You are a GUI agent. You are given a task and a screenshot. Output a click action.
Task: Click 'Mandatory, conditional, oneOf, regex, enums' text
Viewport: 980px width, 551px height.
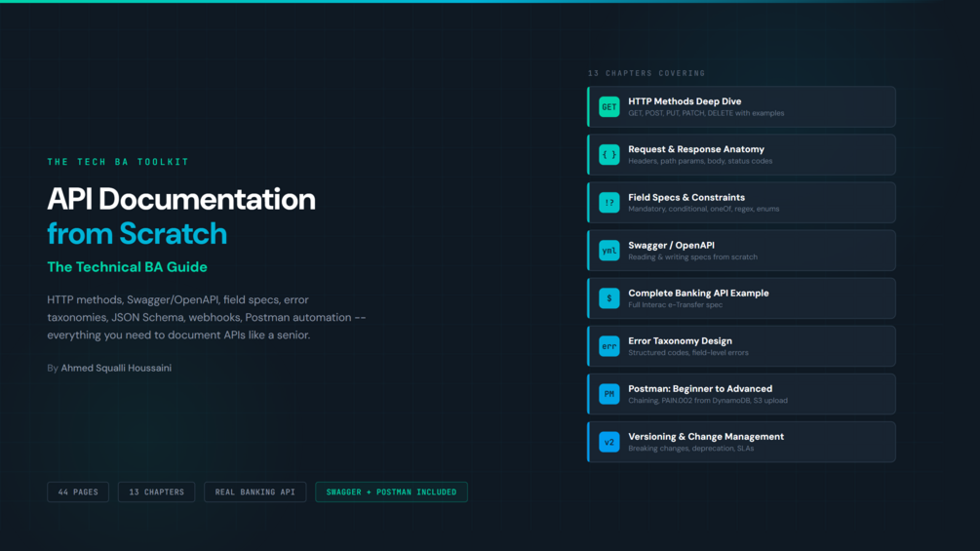(x=704, y=210)
